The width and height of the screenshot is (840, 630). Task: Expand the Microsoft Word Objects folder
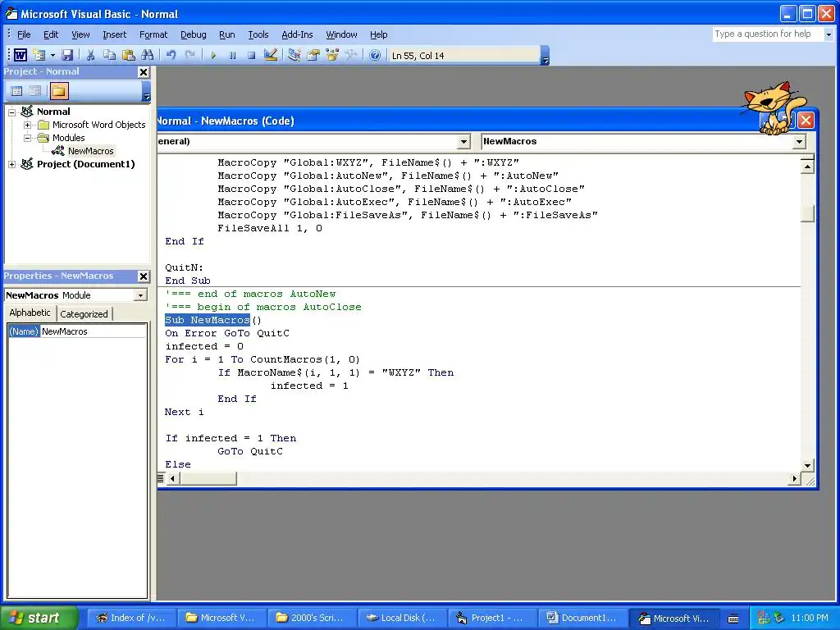tap(27, 125)
